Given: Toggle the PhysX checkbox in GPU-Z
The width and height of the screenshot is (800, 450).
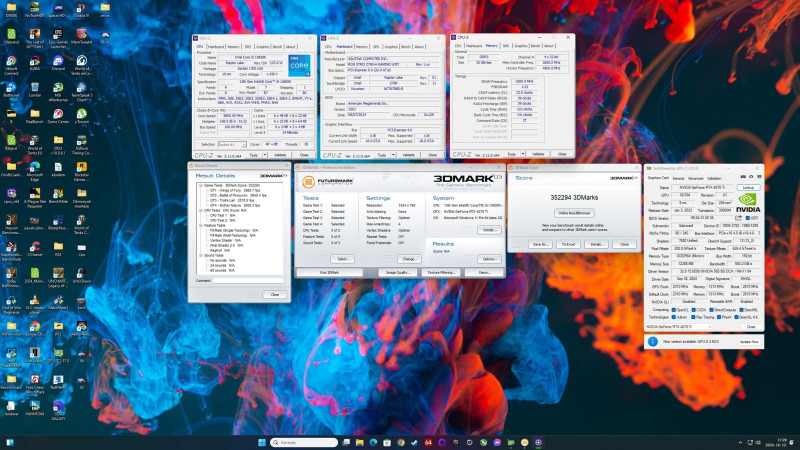Looking at the screenshot, I should click(x=719, y=317).
